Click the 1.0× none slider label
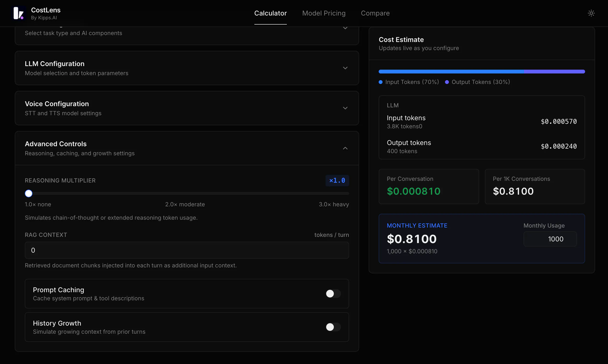This screenshot has height=364, width=608. (x=38, y=204)
